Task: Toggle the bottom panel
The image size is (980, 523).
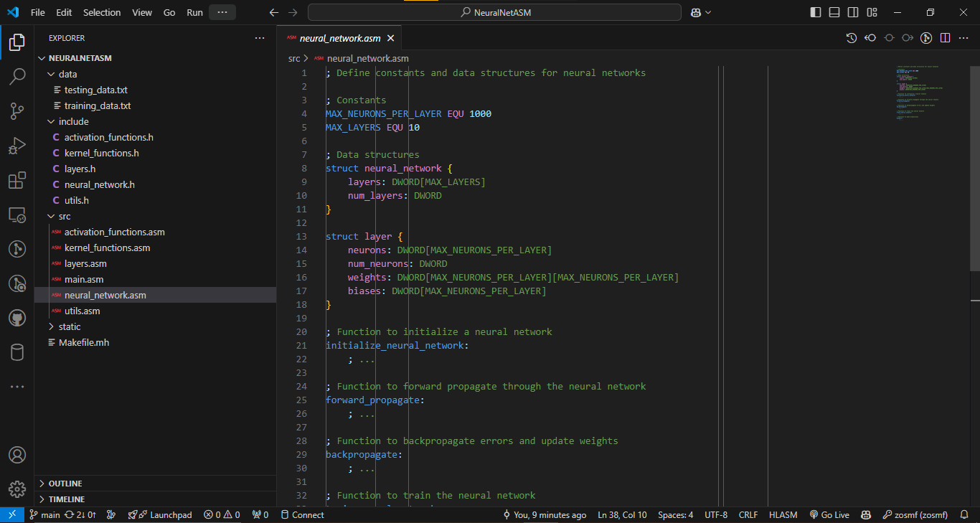Action: pos(834,12)
